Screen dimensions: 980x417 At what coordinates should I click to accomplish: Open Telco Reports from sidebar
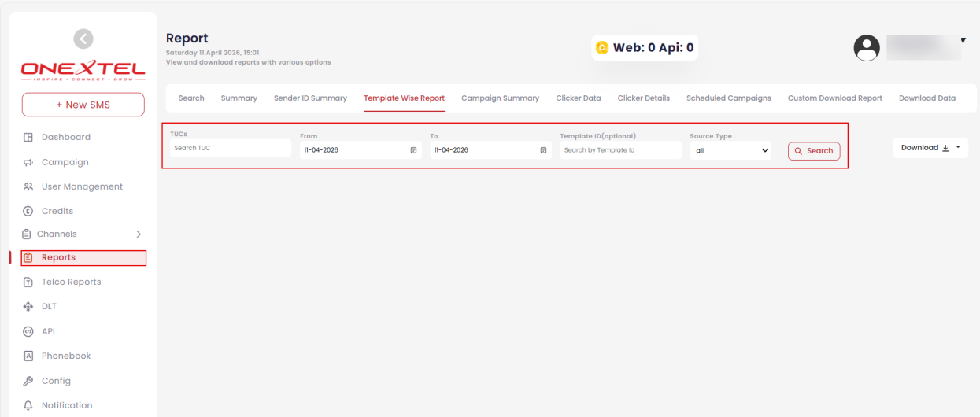tap(72, 282)
